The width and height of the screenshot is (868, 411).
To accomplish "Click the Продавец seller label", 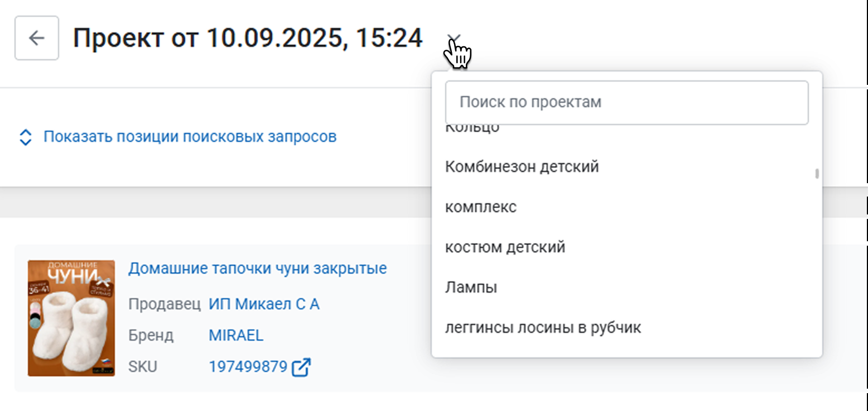I will click(x=164, y=304).
